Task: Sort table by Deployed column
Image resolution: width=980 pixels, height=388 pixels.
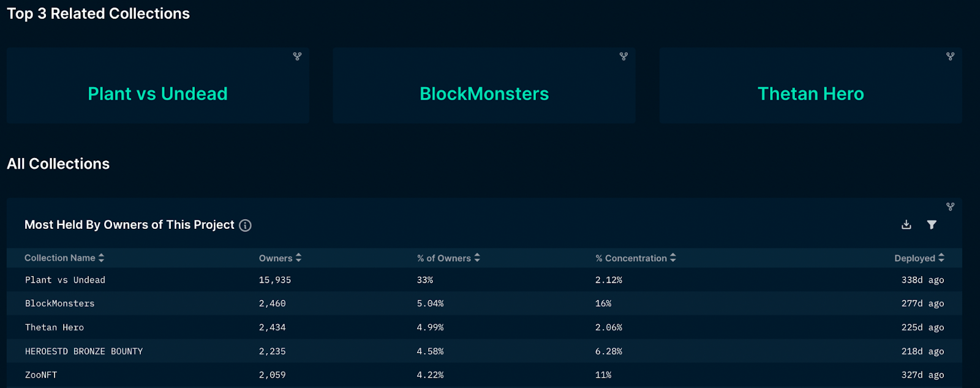Action: click(x=919, y=258)
